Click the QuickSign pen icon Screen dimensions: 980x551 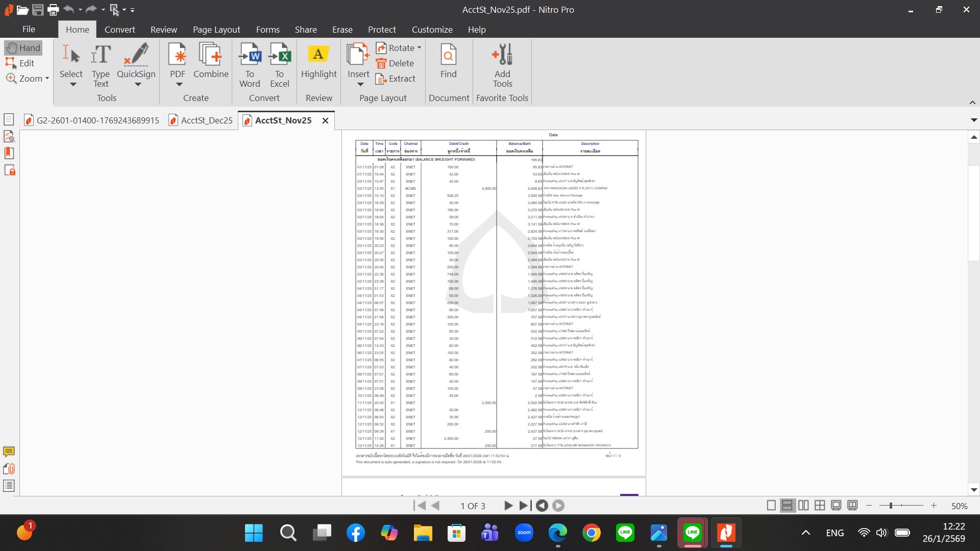point(136,55)
